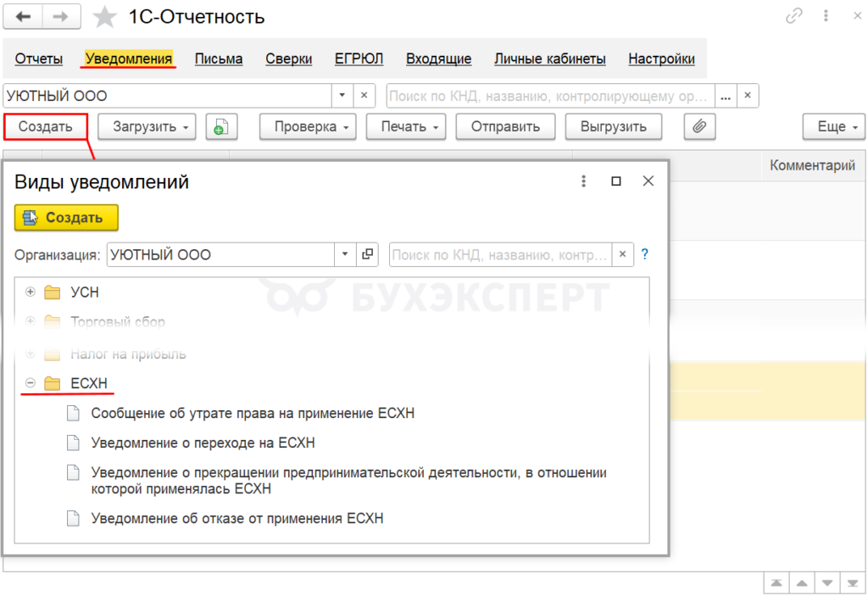The height and width of the screenshot is (596, 868).
Task: Click the toolbar Создать button
Action: pyautogui.click(x=46, y=127)
